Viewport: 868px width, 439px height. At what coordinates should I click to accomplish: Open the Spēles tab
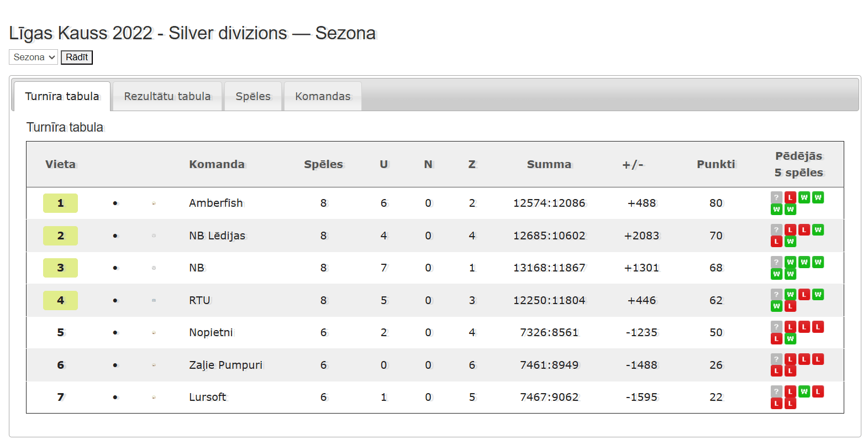[253, 96]
